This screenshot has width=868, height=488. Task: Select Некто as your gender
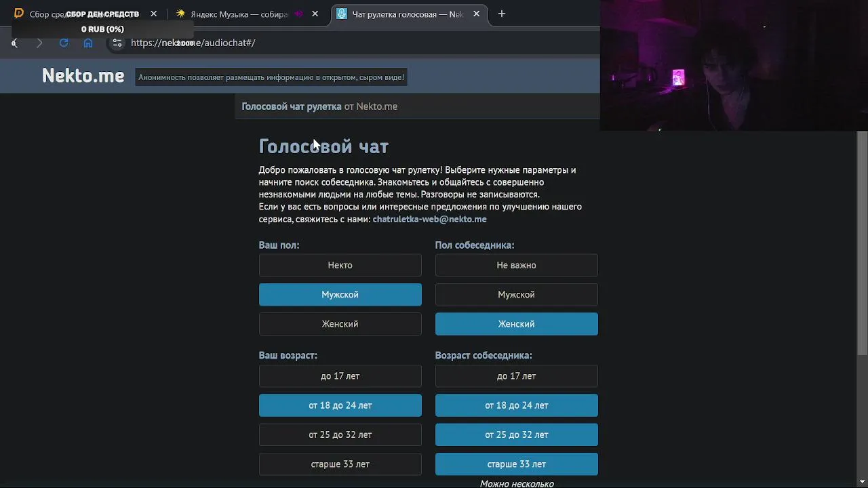click(x=340, y=265)
